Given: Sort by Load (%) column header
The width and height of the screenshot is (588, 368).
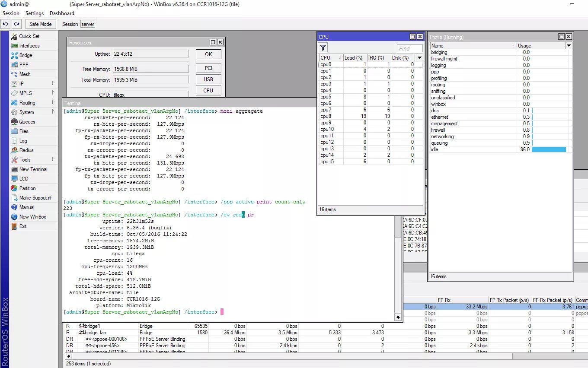Looking at the screenshot, I should point(355,58).
